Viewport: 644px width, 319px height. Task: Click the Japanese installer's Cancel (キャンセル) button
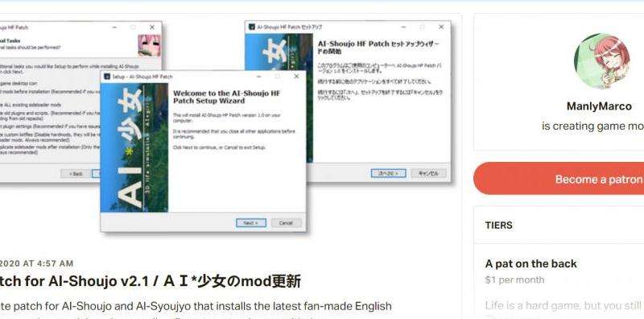428,173
